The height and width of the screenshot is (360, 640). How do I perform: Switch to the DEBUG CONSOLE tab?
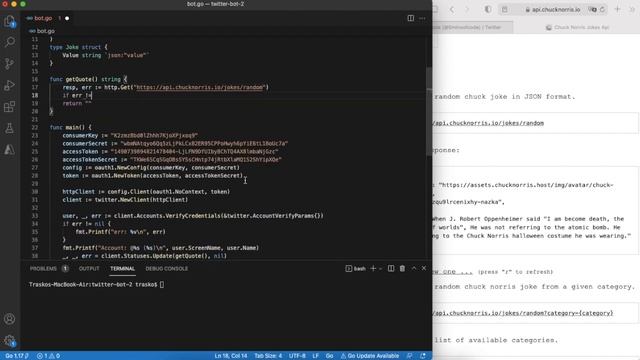pyautogui.click(x=167, y=269)
